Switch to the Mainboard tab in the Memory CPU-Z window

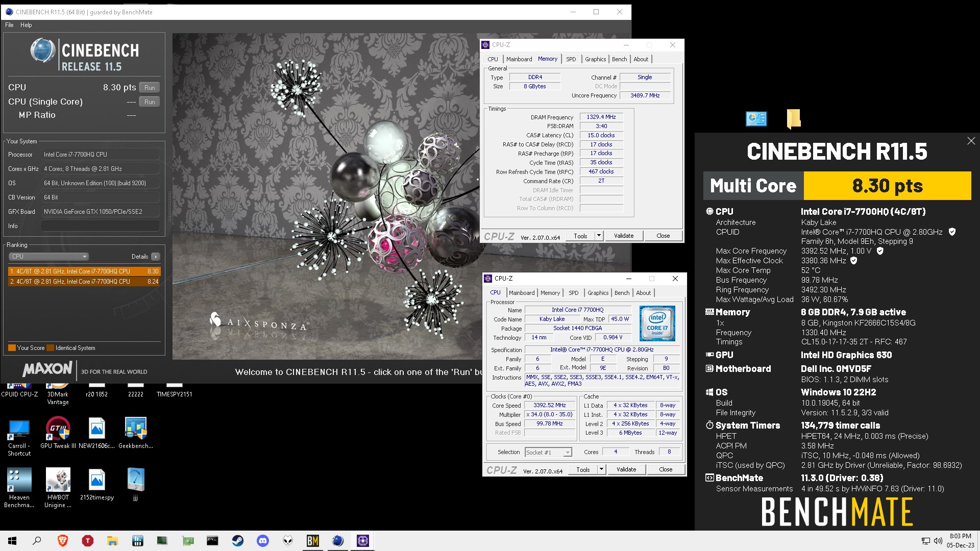pyautogui.click(x=519, y=59)
